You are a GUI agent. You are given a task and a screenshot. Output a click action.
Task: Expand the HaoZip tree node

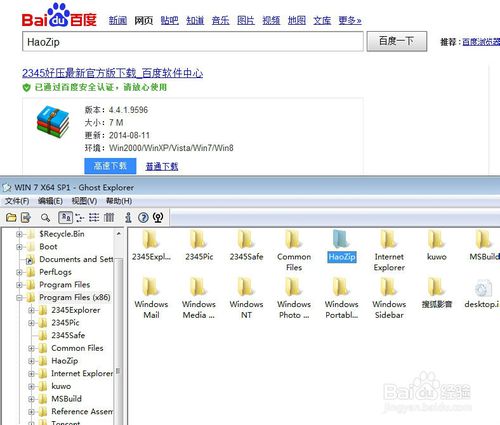click(x=31, y=361)
